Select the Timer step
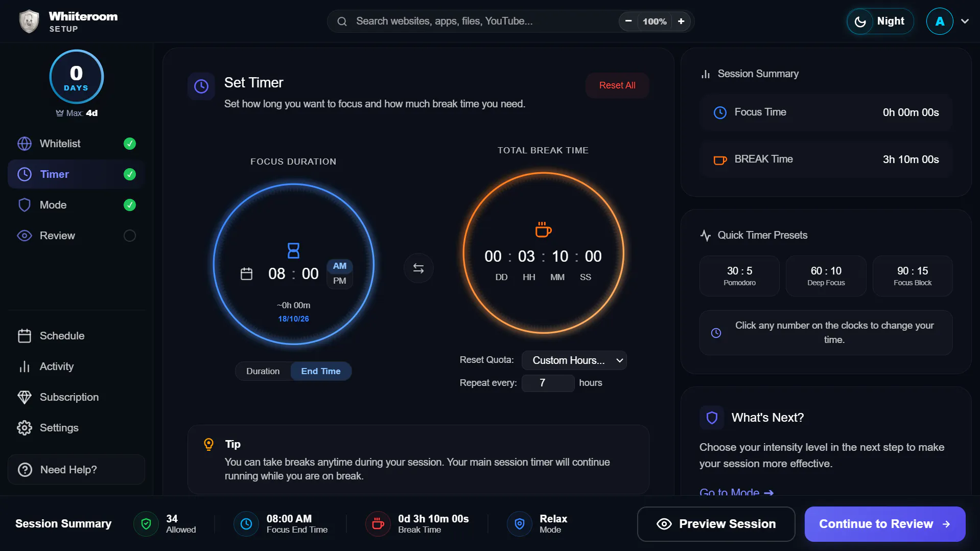This screenshot has height=551, width=980. pos(76,174)
